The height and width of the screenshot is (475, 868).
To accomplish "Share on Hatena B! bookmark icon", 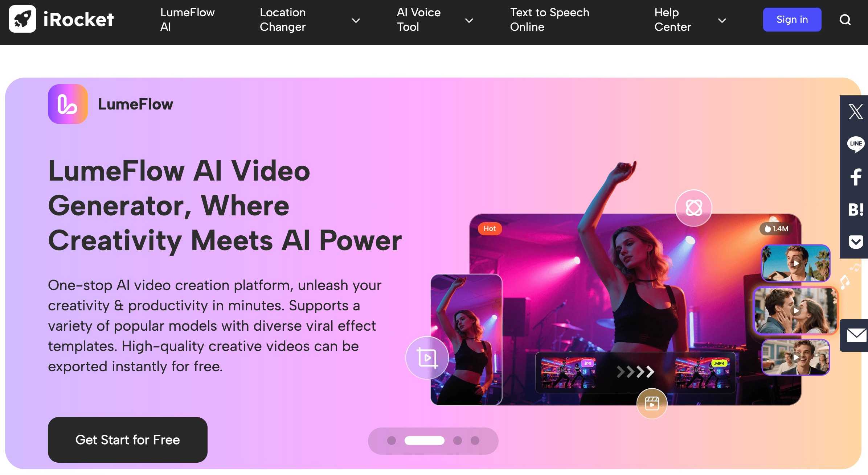I will [x=856, y=210].
